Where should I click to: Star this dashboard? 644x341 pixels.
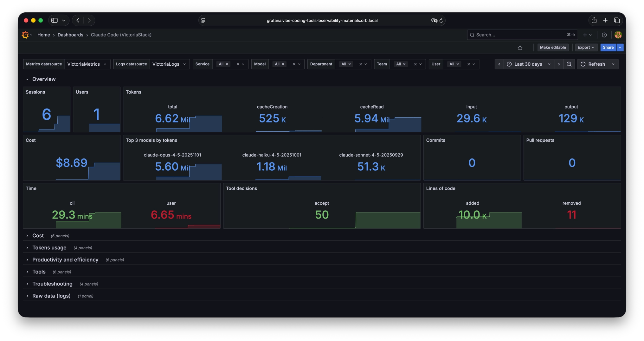pos(520,48)
